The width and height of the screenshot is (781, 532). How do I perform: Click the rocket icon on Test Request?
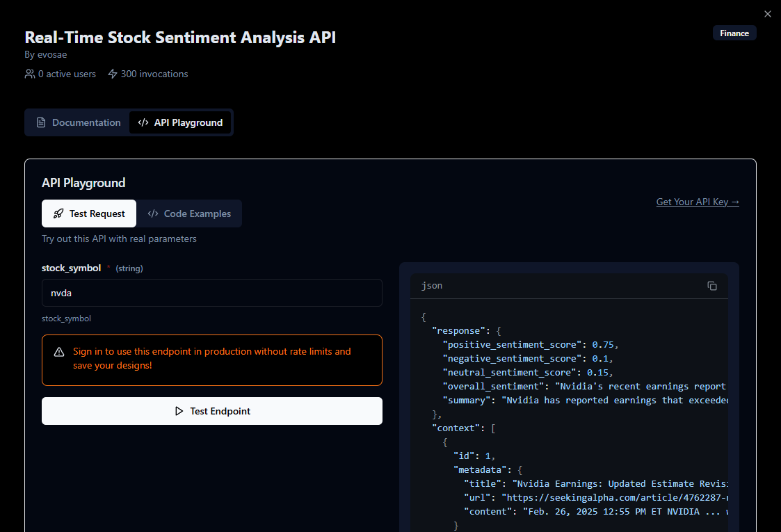click(59, 213)
